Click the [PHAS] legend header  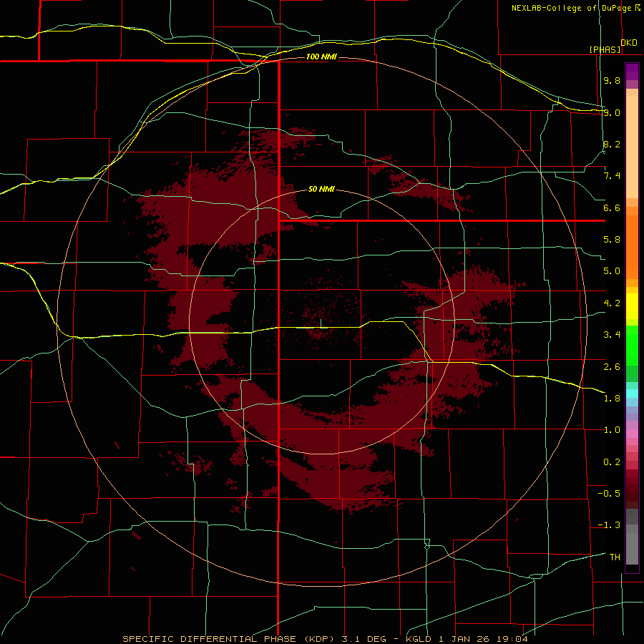pyautogui.click(x=605, y=49)
